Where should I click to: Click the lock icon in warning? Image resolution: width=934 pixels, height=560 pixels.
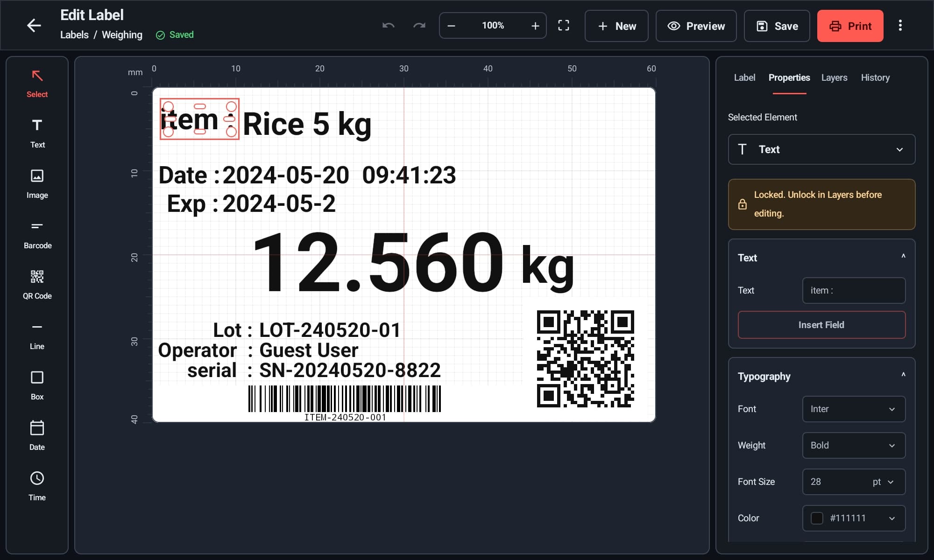743,204
